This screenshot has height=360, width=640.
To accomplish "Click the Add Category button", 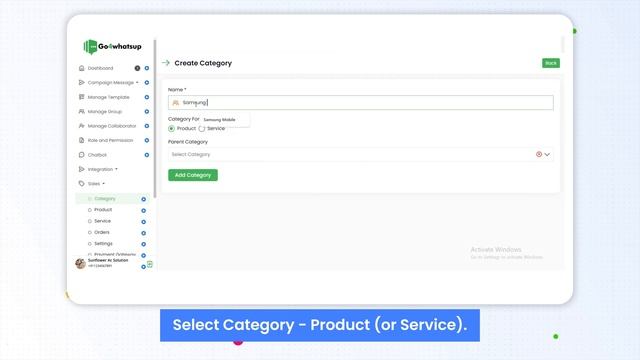I will click(x=193, y=175).
